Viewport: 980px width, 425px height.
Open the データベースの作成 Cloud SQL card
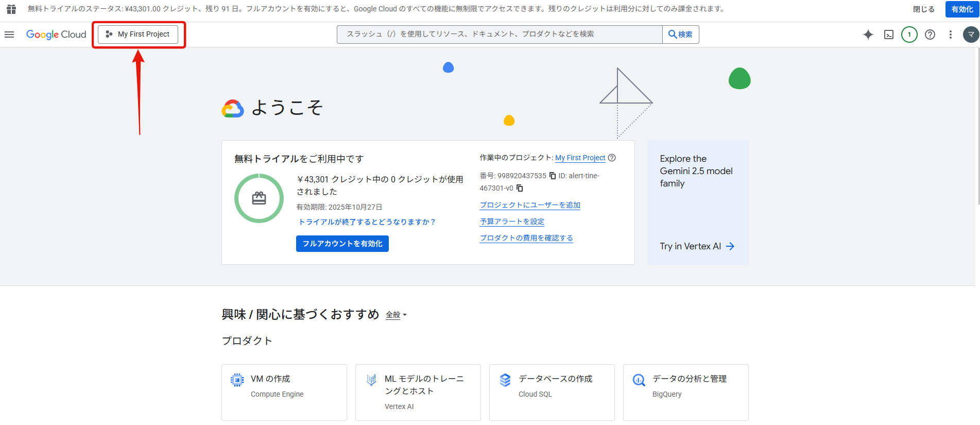pyautogui.click(x=552, y=393)
